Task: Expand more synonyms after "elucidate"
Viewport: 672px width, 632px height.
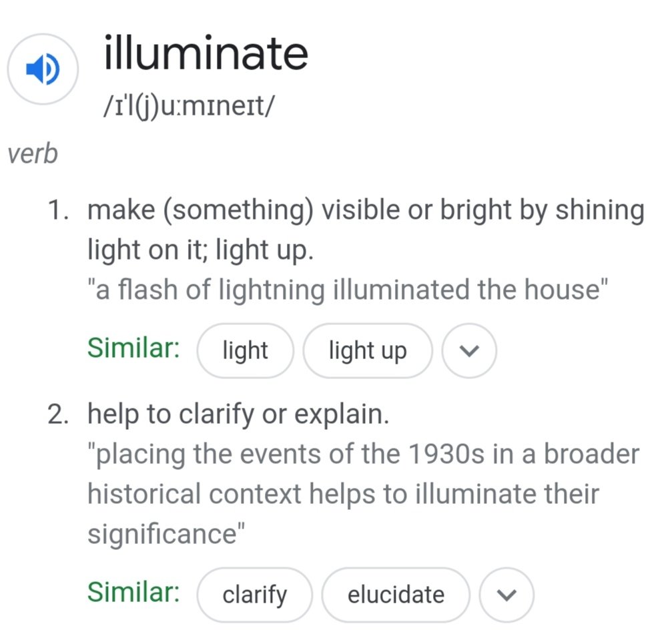Action: pyautogui.click(x=507, y=595)
